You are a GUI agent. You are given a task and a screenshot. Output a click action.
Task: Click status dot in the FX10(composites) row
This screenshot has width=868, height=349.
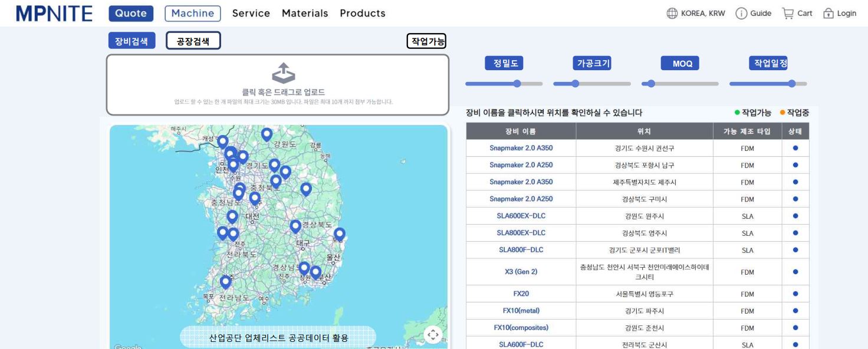pyautogui.click(x=795, y=328)
